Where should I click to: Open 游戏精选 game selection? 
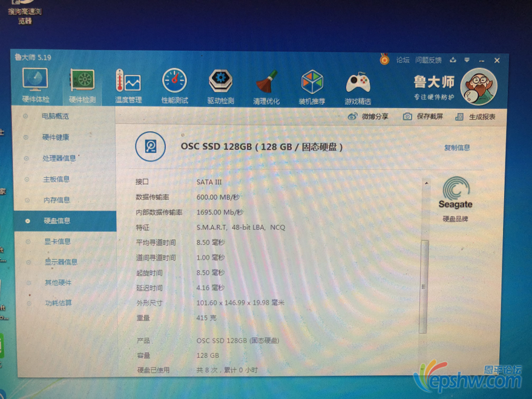[x=358, y=88]
